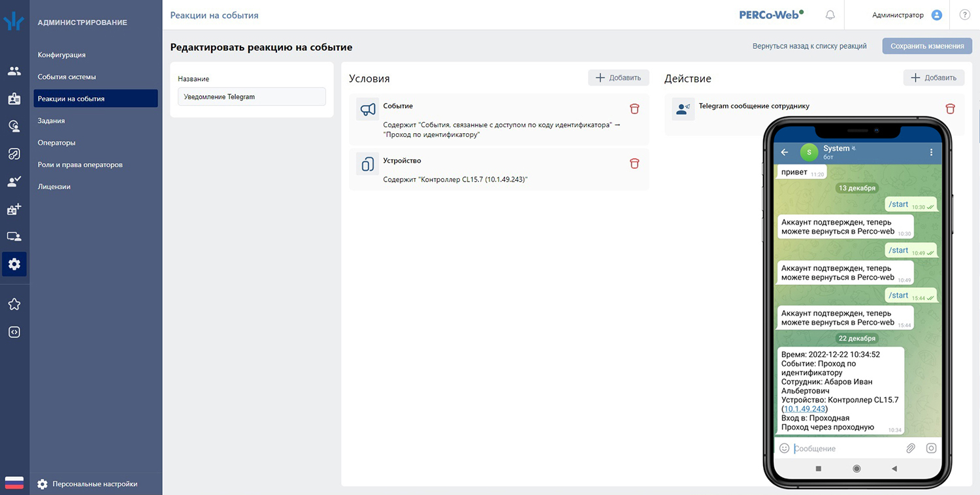Tap the 13 декабря date label
The image size is (980, 495).
click(857, 188)
